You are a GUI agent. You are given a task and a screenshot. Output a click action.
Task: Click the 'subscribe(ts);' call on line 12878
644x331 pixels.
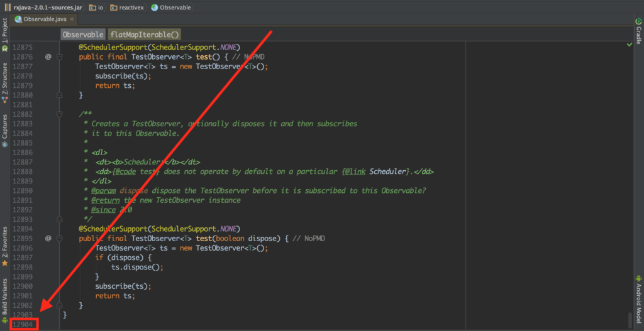123,76
